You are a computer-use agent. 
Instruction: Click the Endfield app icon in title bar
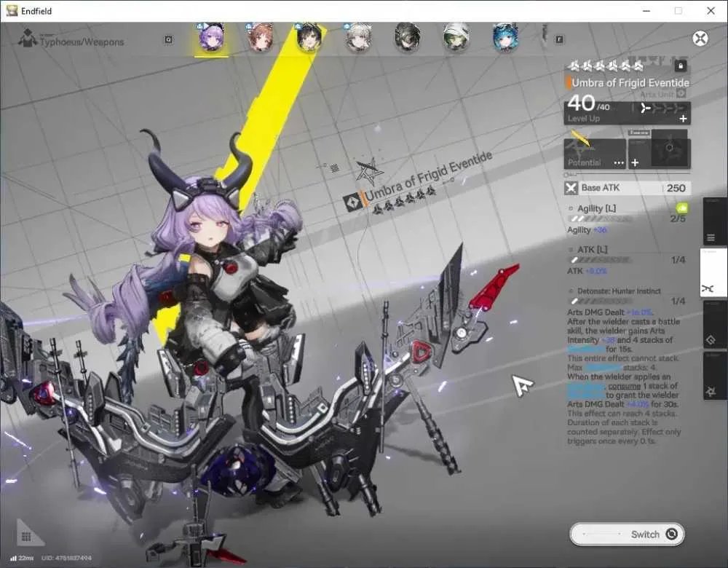pyautogui.click(x=12, y=11)
